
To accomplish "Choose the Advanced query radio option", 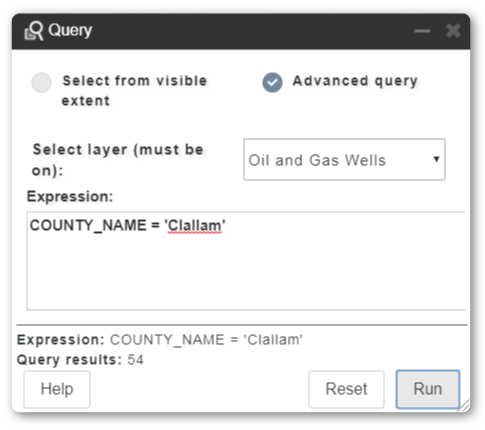I will point(272,82).
